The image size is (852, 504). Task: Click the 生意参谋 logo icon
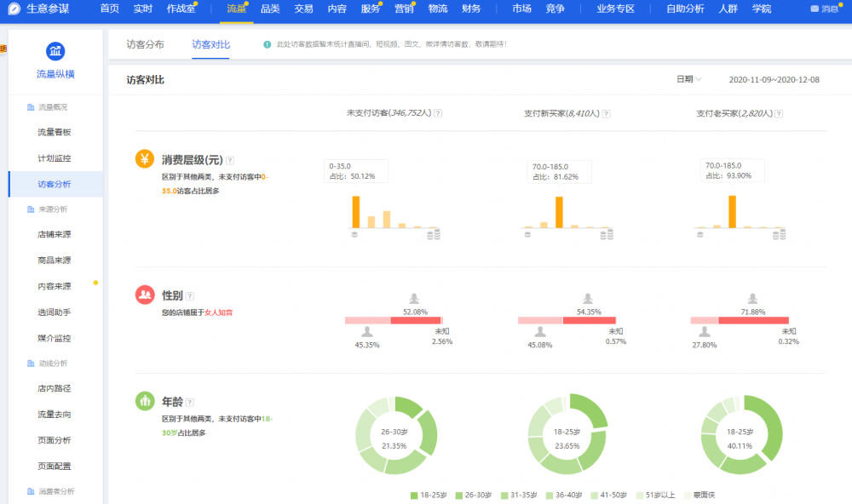click(14, 9)
